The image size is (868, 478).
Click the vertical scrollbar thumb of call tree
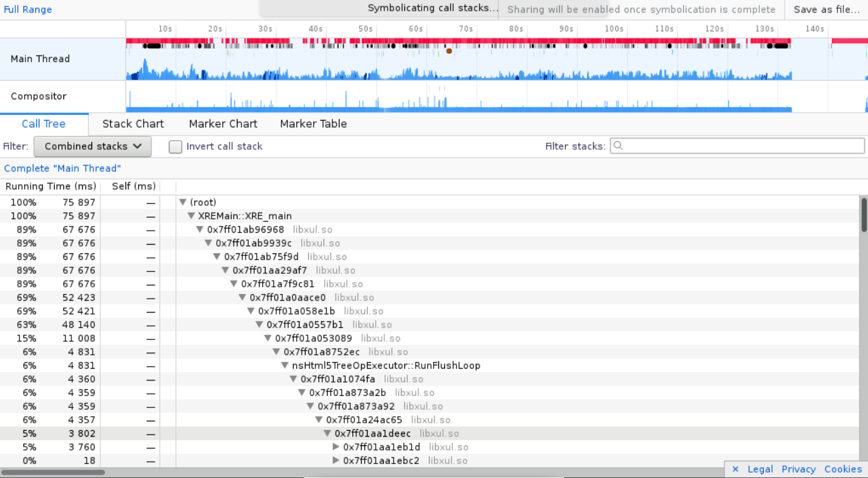pos(863,215)
